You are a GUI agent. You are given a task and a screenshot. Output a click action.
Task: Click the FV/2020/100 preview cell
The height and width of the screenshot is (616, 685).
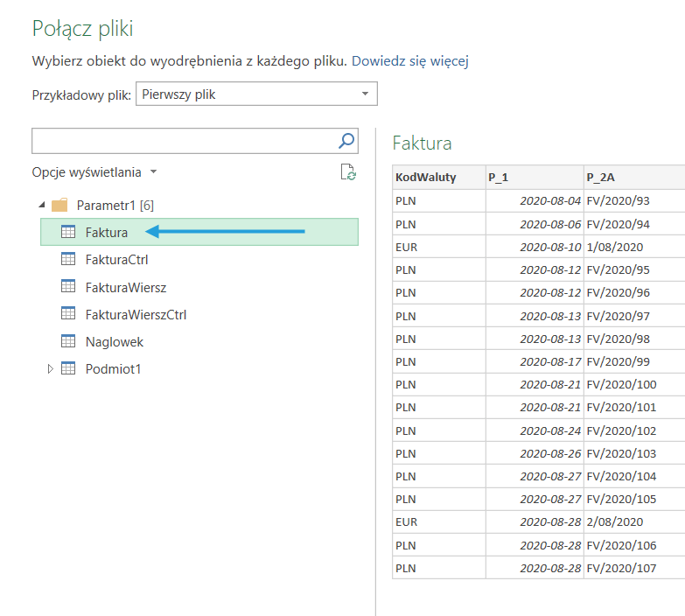click(621, 384)
